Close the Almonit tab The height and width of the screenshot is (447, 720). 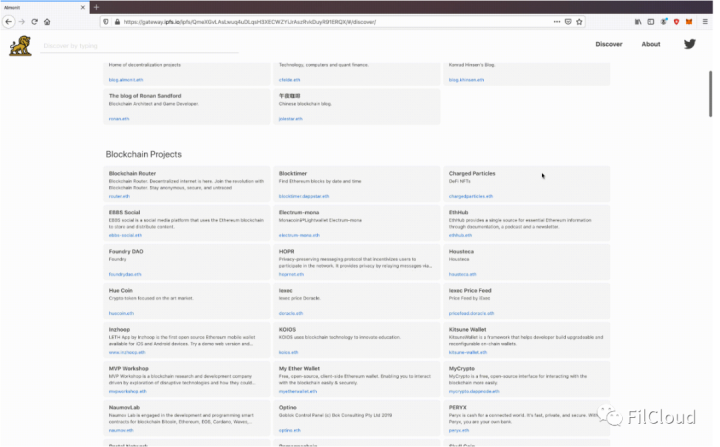pos(83,7)
